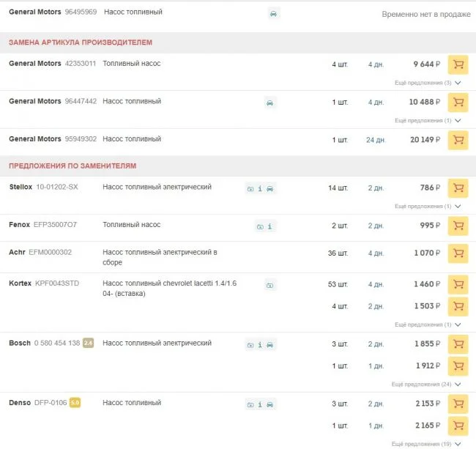Add the 20 149 ₽ pump to cart
The height and width of the screenshot is (449, 476).
point(458,140)
